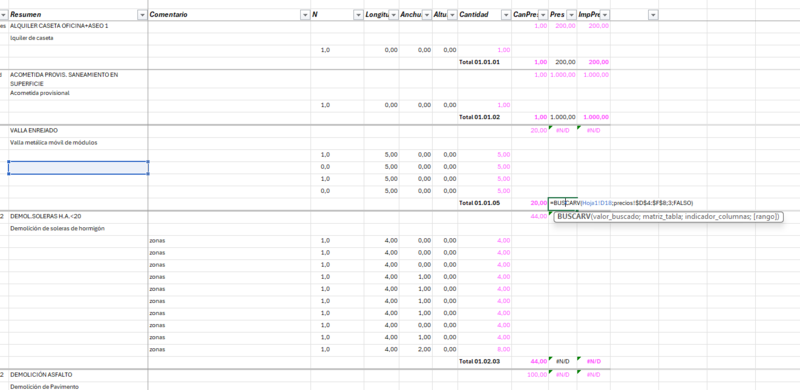Open the Anchura column filter dropdown
The height and width of the screenshot is (390, 800).
pos(427,15)
